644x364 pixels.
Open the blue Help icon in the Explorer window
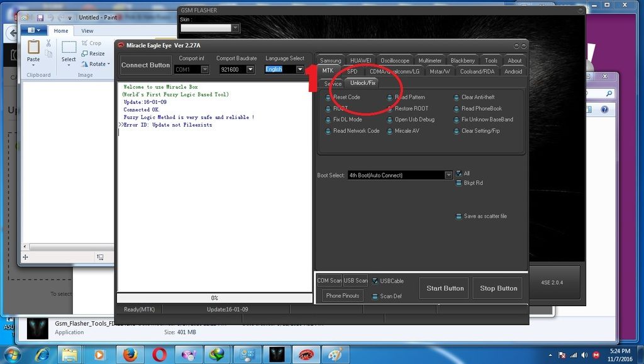pyautogui.click(x=604, y=110)
